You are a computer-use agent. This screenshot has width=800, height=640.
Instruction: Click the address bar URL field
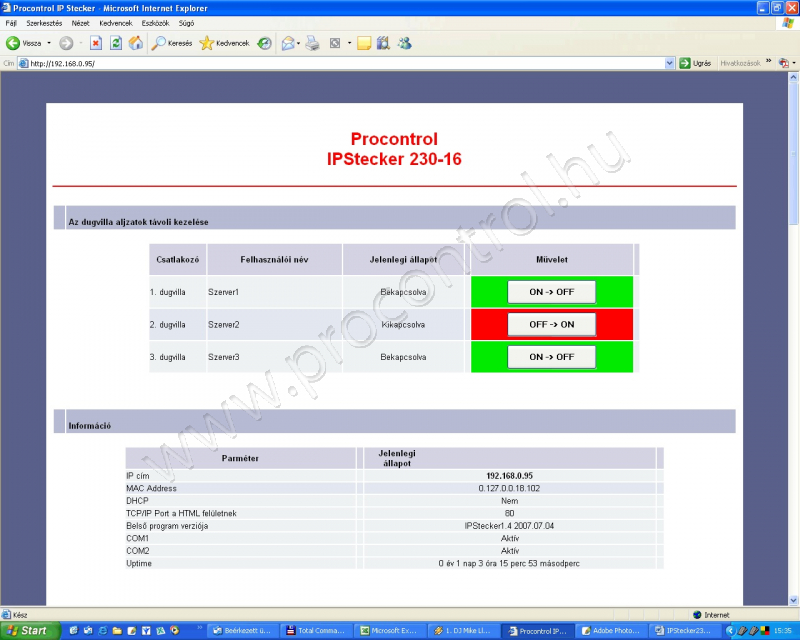tap(346, 63)
